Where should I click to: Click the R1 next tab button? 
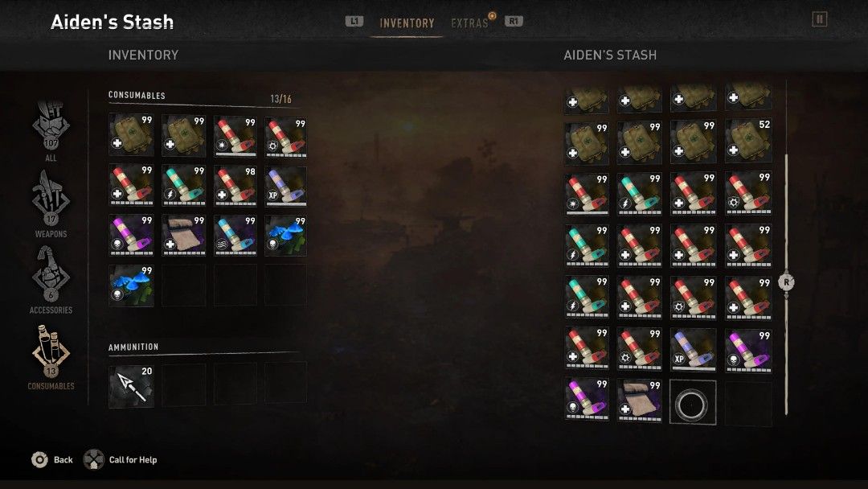click(513, 22)
